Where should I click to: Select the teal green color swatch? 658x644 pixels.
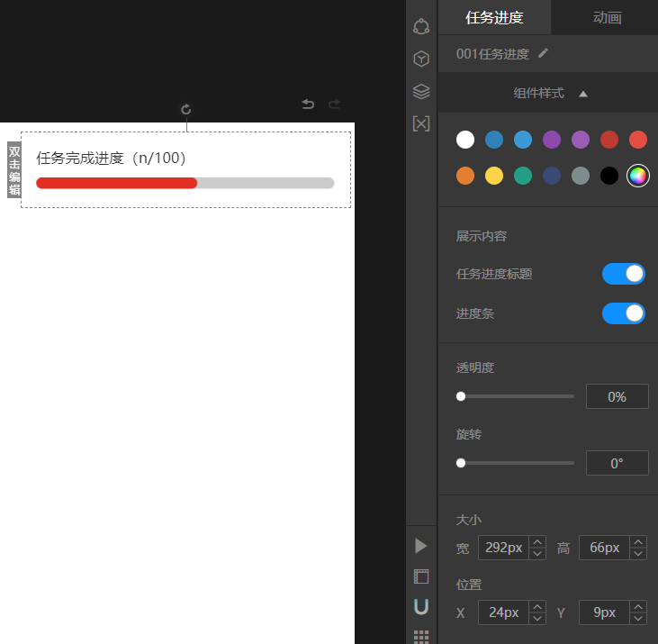point(523,176)
